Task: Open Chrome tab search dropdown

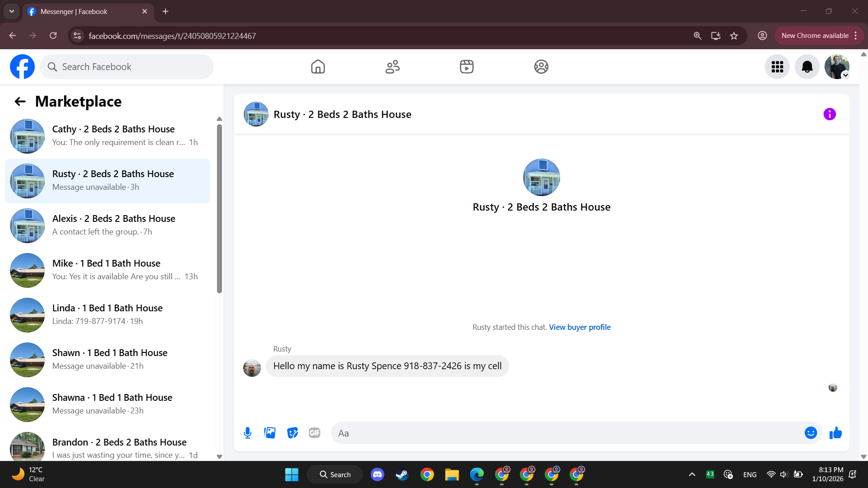Action: click(12, 11)
